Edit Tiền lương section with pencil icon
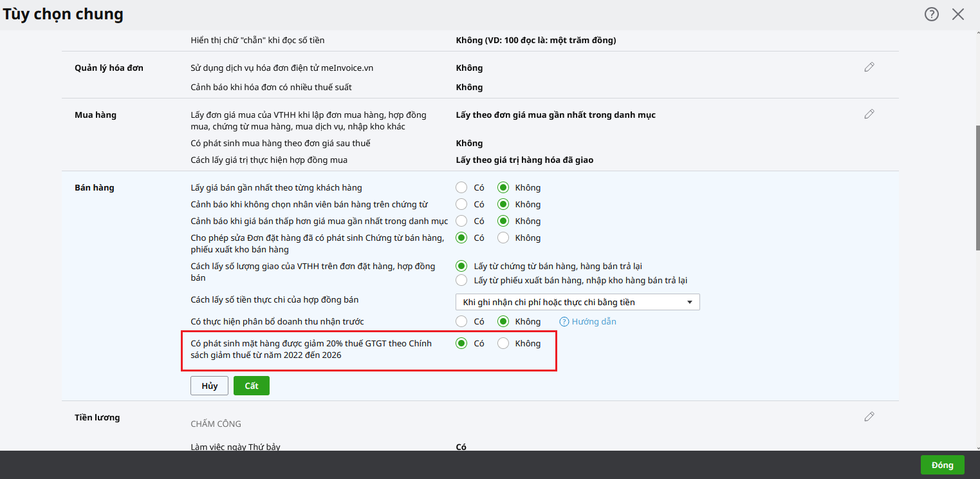980x479 pixels. click(869, 417)
